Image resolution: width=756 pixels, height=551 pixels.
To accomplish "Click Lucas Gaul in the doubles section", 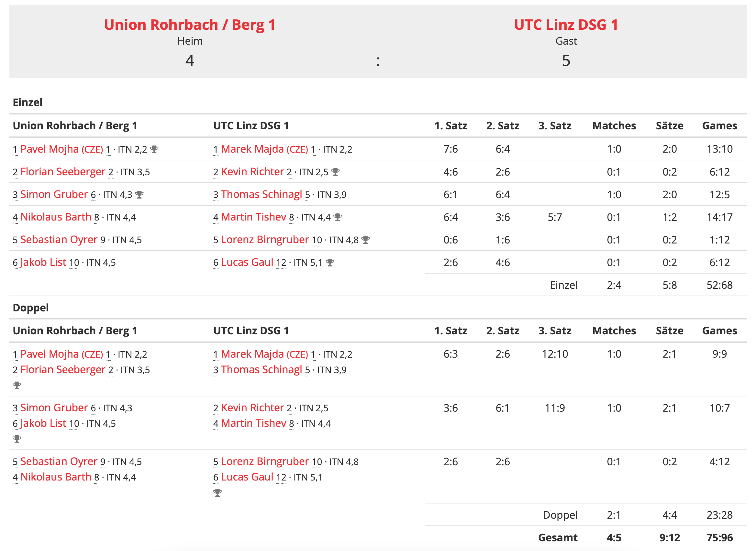I will tap(247, 477).
